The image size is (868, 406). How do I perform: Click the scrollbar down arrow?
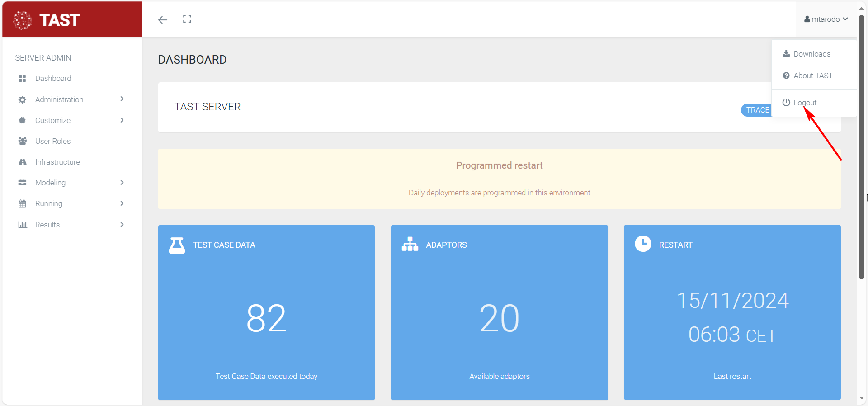click(862, 398)
